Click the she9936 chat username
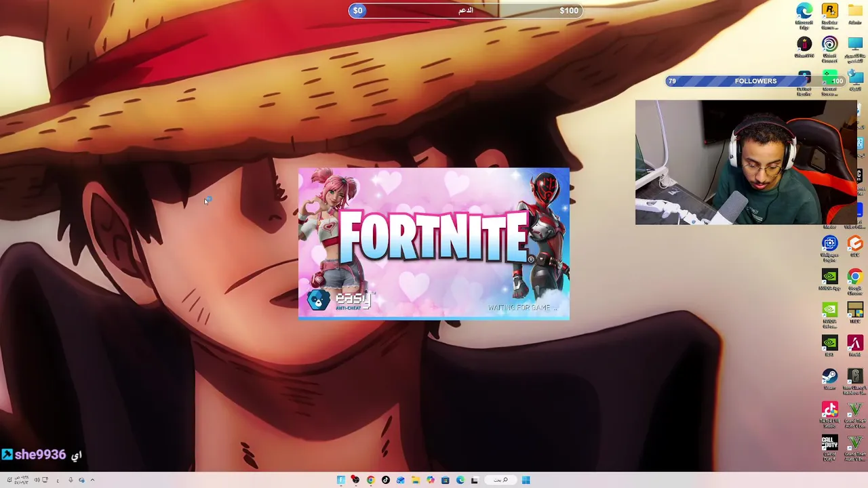868x488 pixels. coord(40,455)
